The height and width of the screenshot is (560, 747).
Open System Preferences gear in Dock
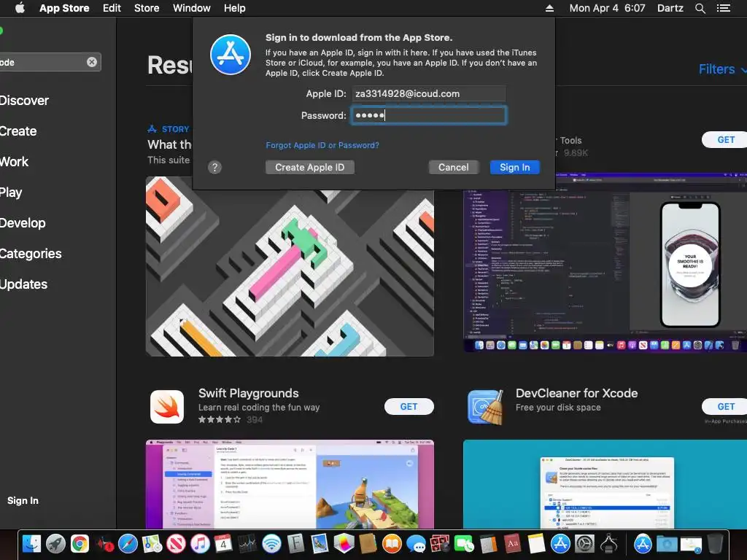click(x=584, y=543)
